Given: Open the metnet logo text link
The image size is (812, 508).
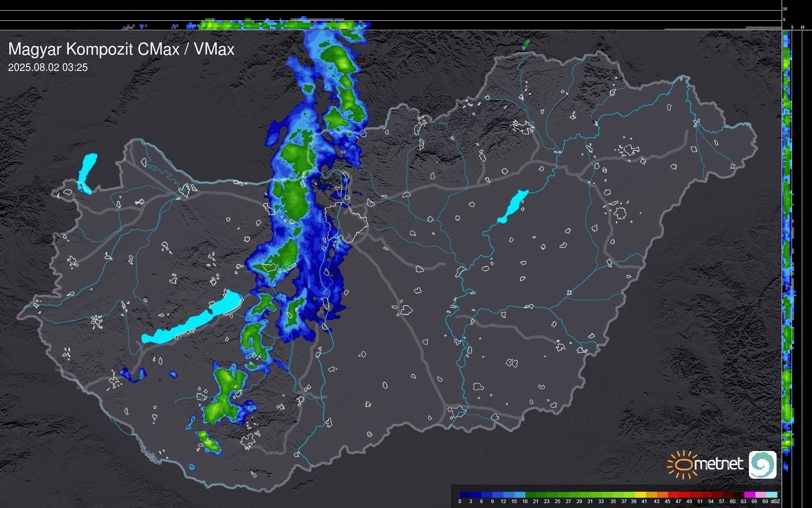Looking at the screenshot, I should tap(720, 464).
